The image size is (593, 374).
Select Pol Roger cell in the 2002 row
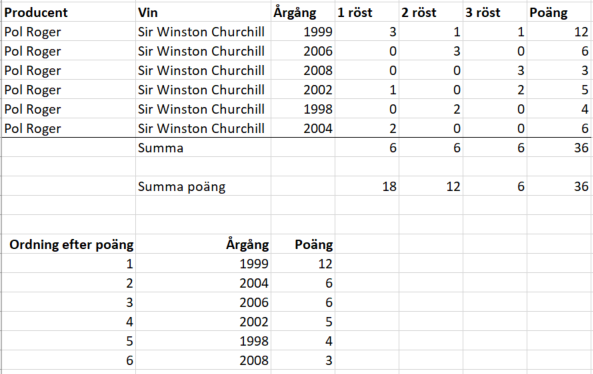click(68, 90)
